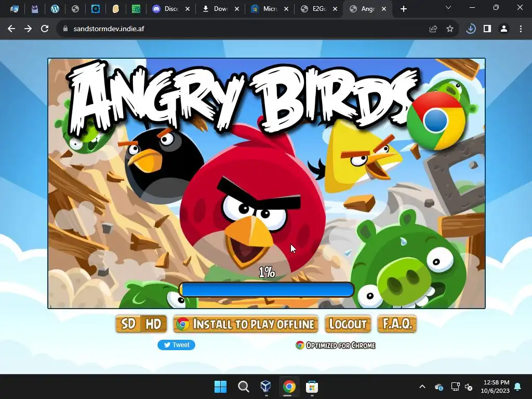Reload the current page
The height and width of the screenshot is (399, 532).
click(45, 29)
